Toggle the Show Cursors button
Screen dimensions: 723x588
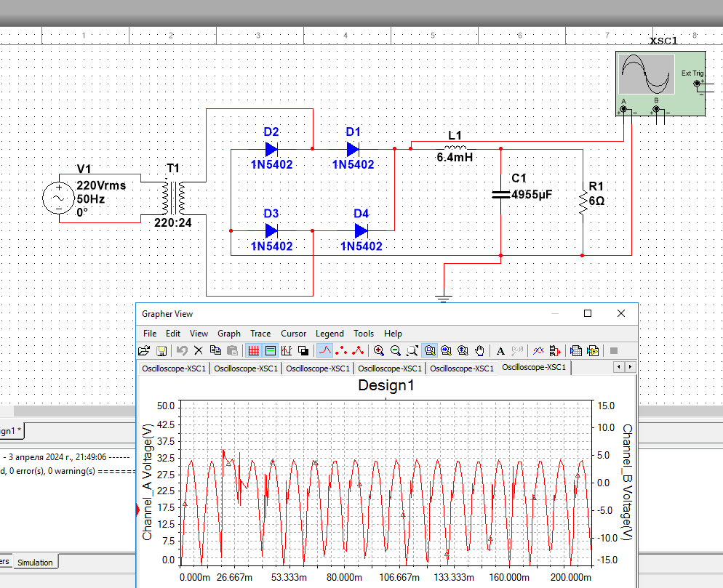287,351
